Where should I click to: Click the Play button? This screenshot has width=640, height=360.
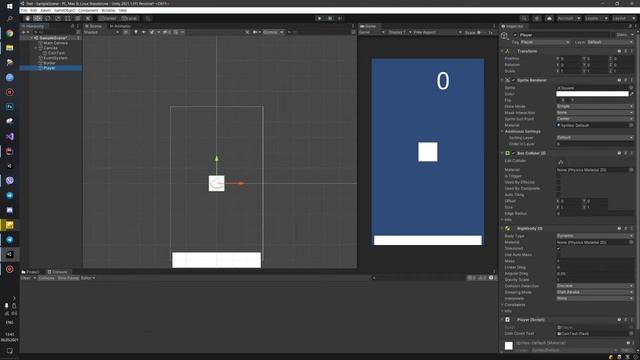(320, 18)
